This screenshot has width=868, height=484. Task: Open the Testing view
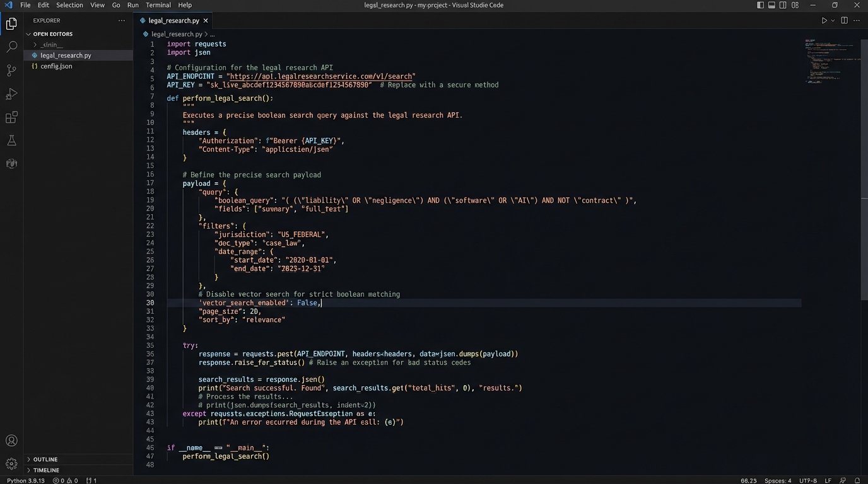pos(11,140)
